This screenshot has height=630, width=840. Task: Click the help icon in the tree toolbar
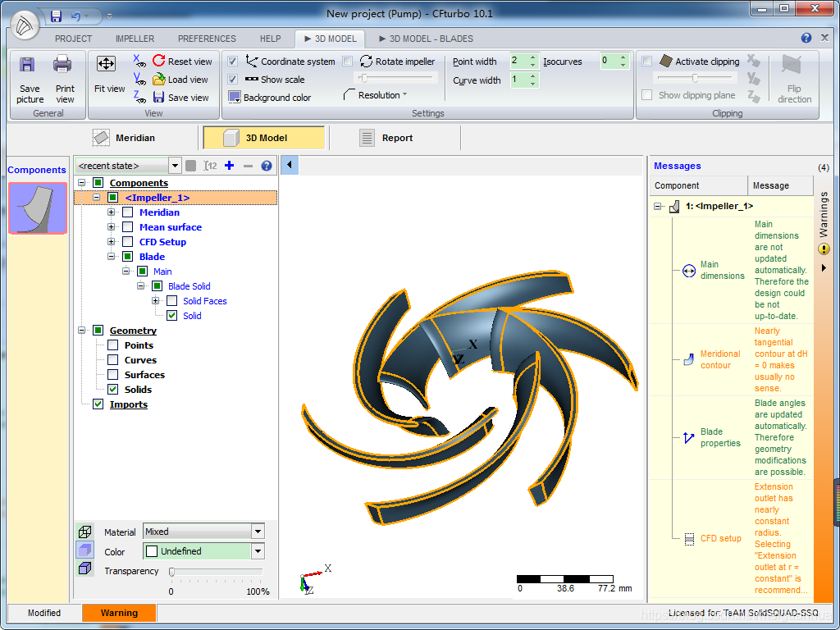267,166
